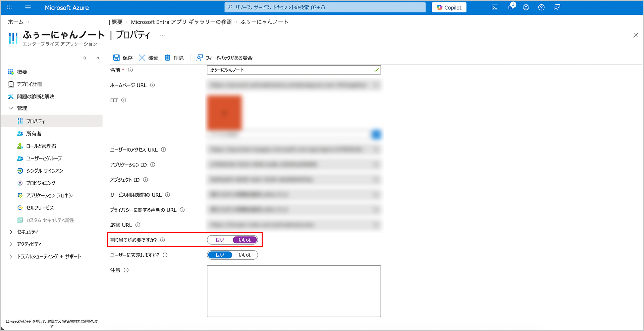The height and width of the screenshot is (331, 644).
Task: Click the help question mark icon
Action: [x=541, y=7]
